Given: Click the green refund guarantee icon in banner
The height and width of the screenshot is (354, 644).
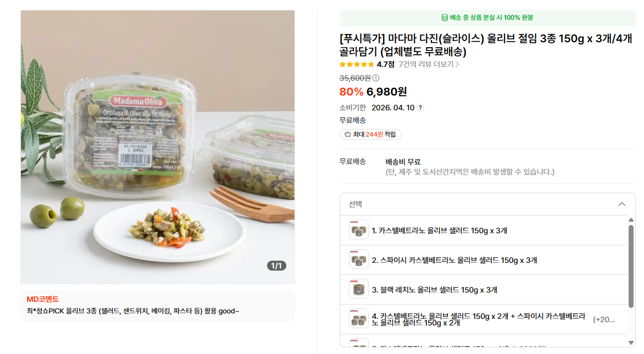Looking at the screenshot, I should click(445, 18).
